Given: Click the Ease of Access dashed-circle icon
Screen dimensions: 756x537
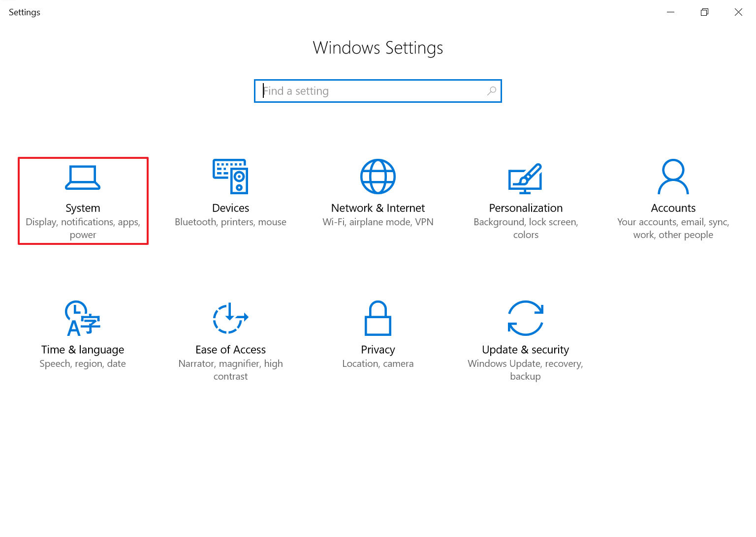Looking at the screenshot, I should point(230,318).
